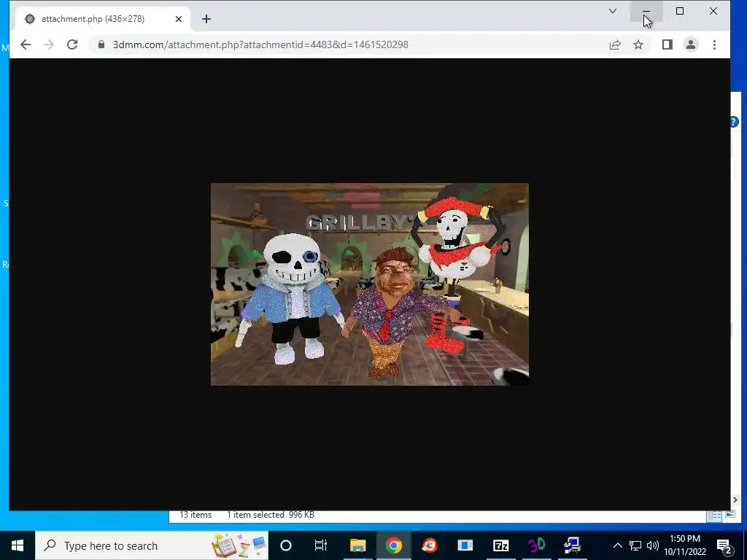Open the Chrome side panel
This screenshot has width=747, height=560.
tap(667, 44)
